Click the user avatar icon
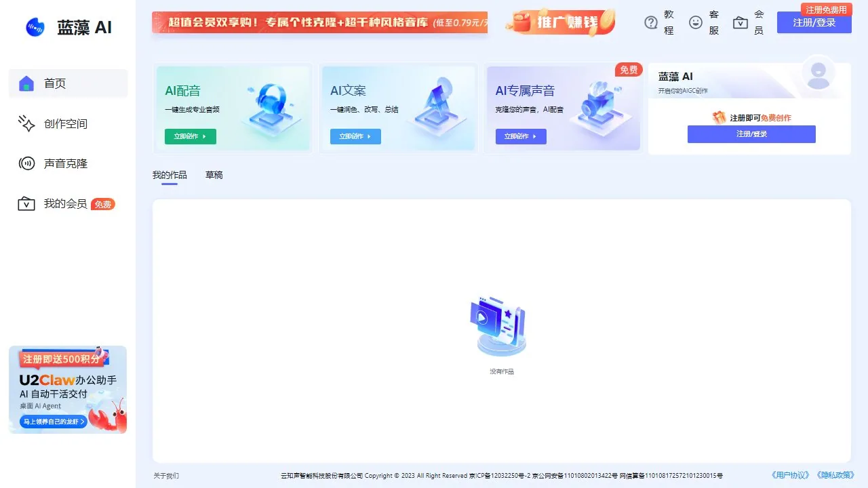Screen dimensions: 868x488 tap(818, 73)
